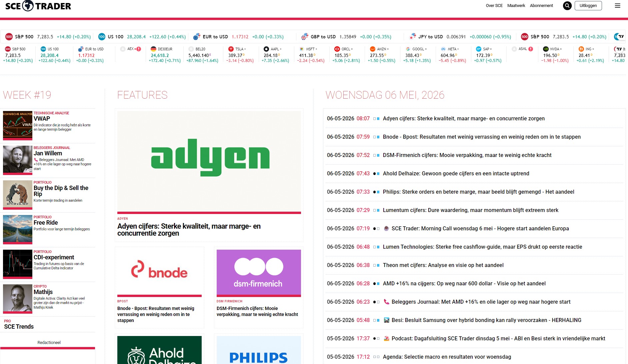Click the Free Ride mountain road thumbnail
This screenshot has height=364, width=628.
(18, 229)
